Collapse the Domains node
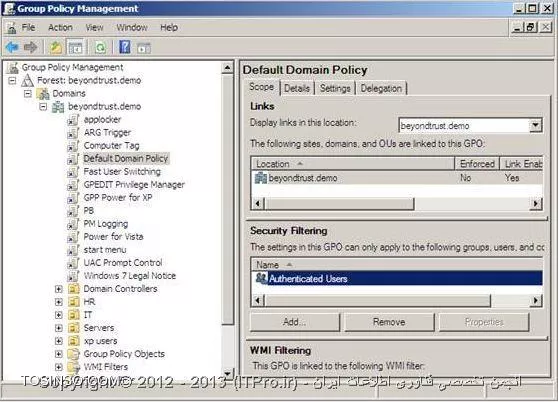Image resolution: width=558 pixels, height=402 pixels. click(28, 94)
